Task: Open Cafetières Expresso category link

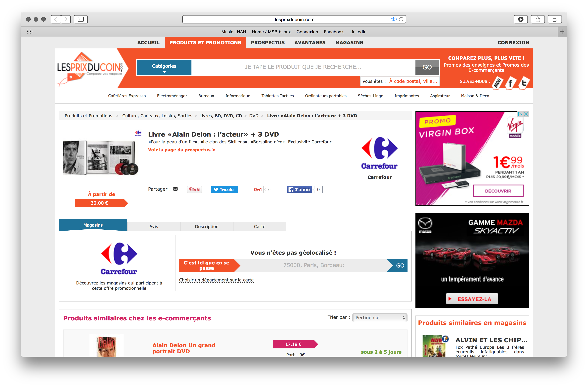Action: click(127, 96)
